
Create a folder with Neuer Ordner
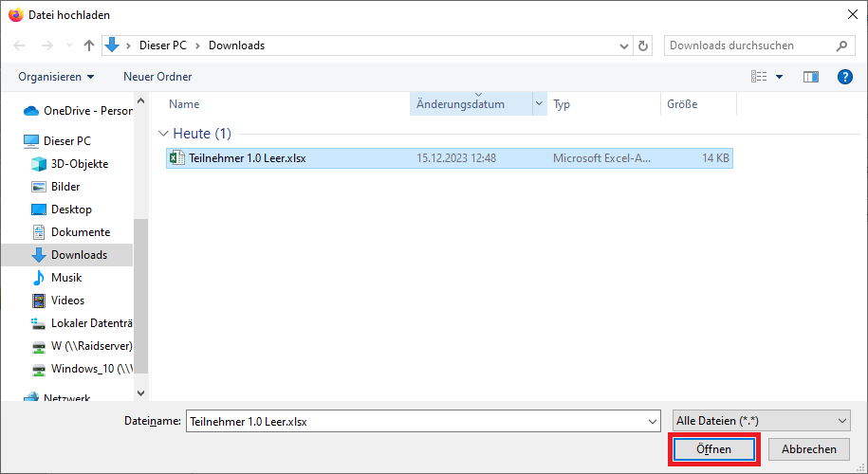point(157,77)
